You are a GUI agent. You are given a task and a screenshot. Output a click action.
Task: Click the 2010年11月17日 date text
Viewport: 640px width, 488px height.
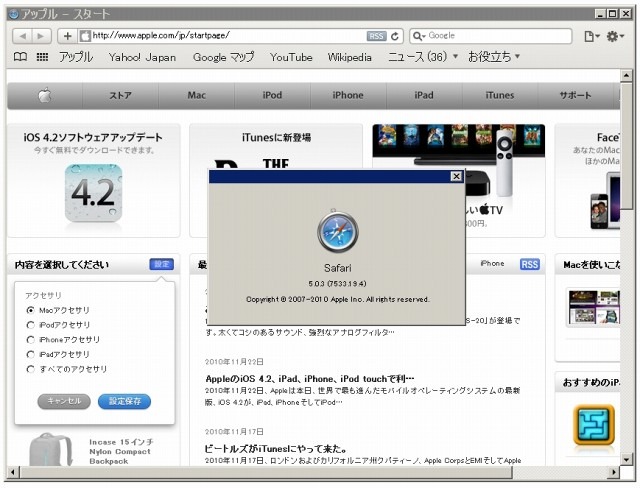point(234,432)
